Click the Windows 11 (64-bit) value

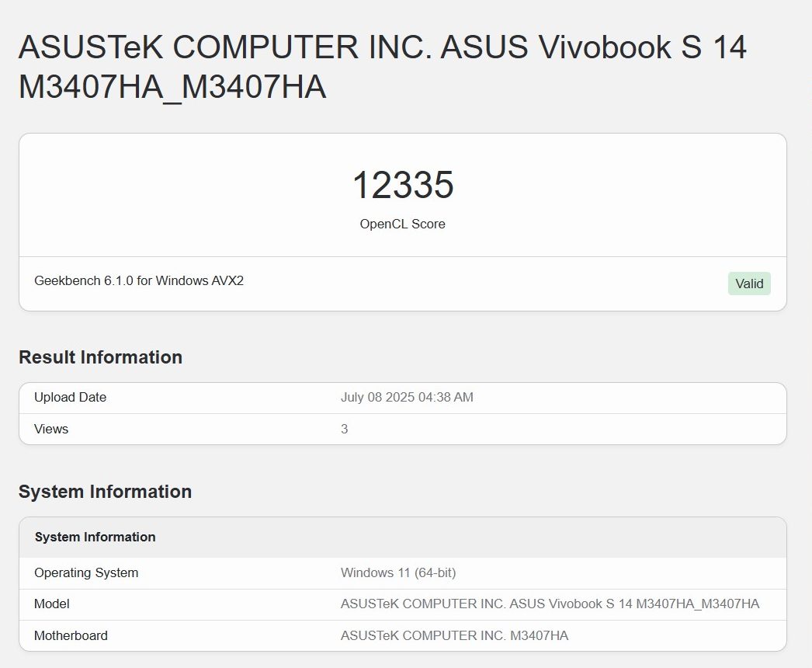[397, 572]
